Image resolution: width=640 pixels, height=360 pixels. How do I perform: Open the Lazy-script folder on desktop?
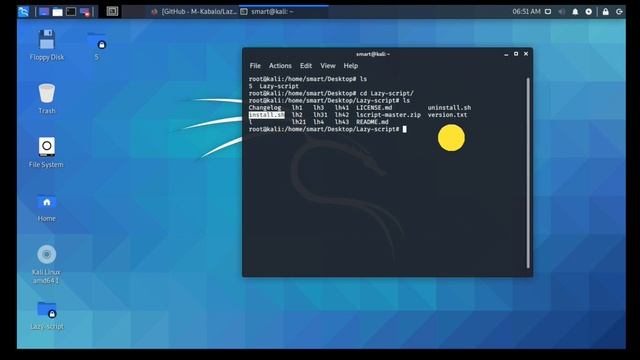tap(47, 315)
